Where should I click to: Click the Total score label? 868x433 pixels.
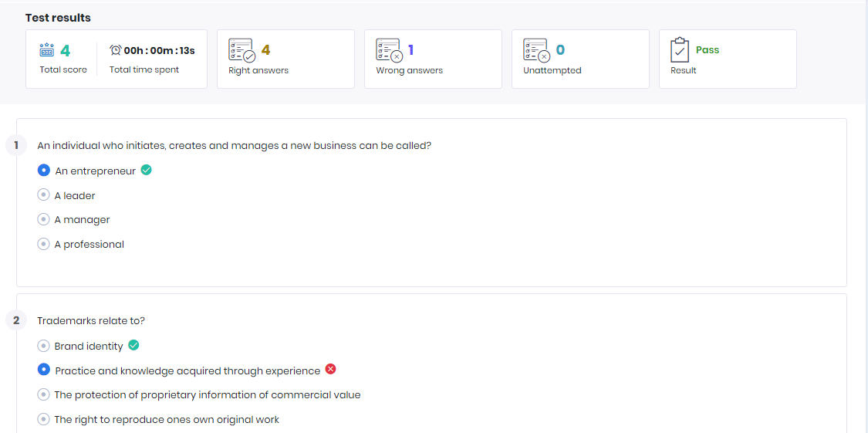point(63,69)
